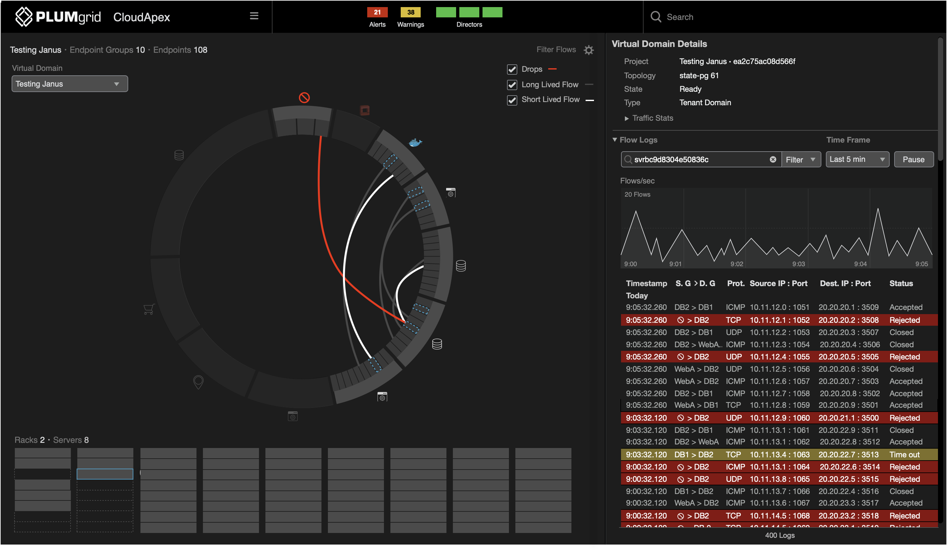947x560 pixels.
Task: Toggle the Long Lived Flow checkbox
Action: [512, 85]
